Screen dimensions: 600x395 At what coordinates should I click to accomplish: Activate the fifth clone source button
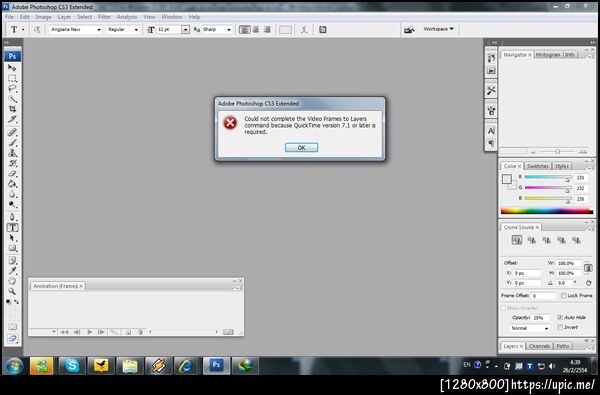click(x=576, y=240)
